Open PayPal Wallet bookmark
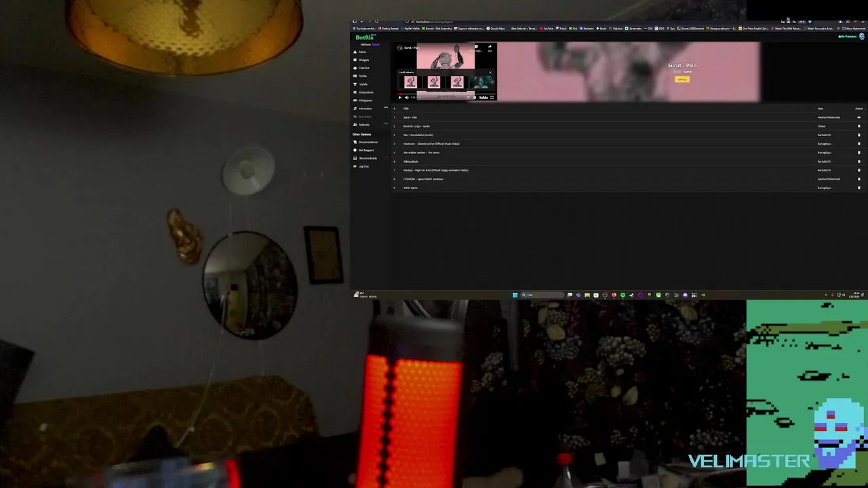Screen dimensions: 868x488 (x=411, y=28)
